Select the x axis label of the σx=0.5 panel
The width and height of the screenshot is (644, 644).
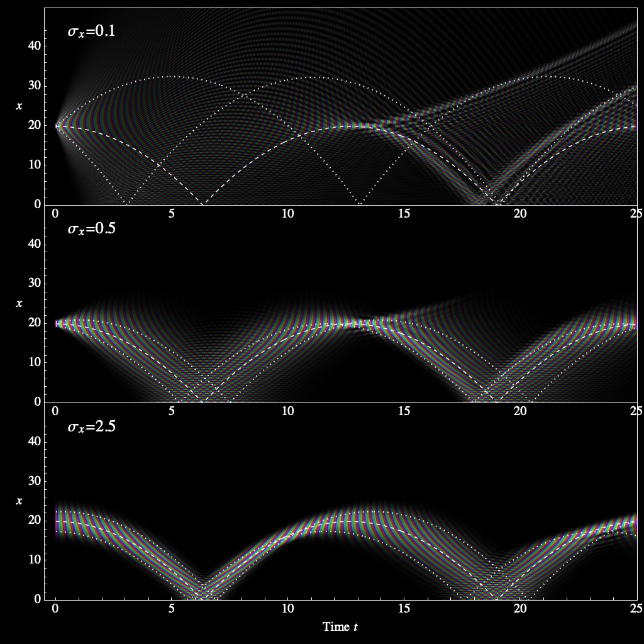coord(19,304)
